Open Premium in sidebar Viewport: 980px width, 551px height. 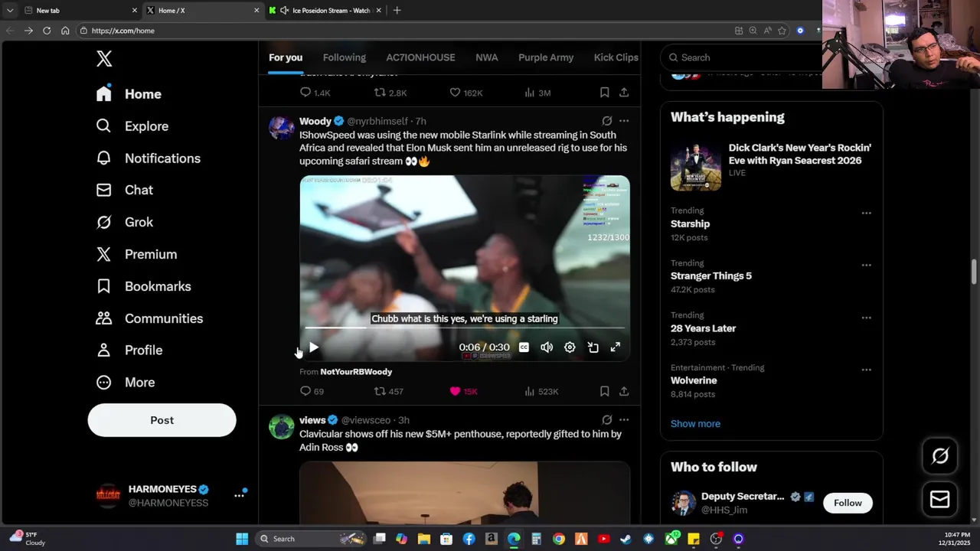pyautogui.click(x=136, y=254)
